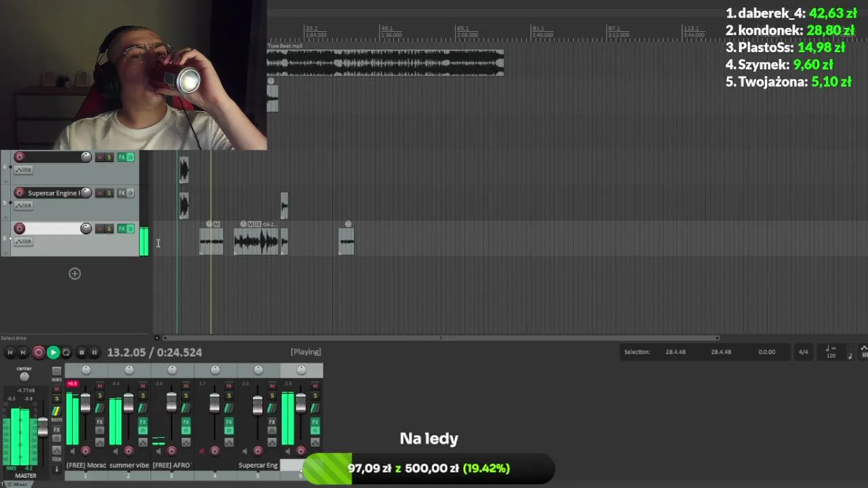The width and height of the screenshot is (868, 488).
Task: Pause playback with the transport pause button
Action: [x=94, y=352]
